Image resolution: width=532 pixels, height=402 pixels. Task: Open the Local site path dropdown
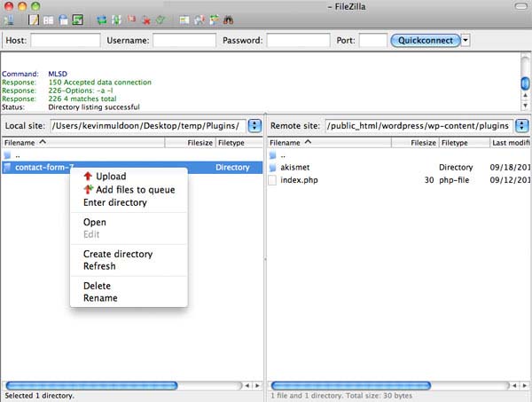pos(254,126)
